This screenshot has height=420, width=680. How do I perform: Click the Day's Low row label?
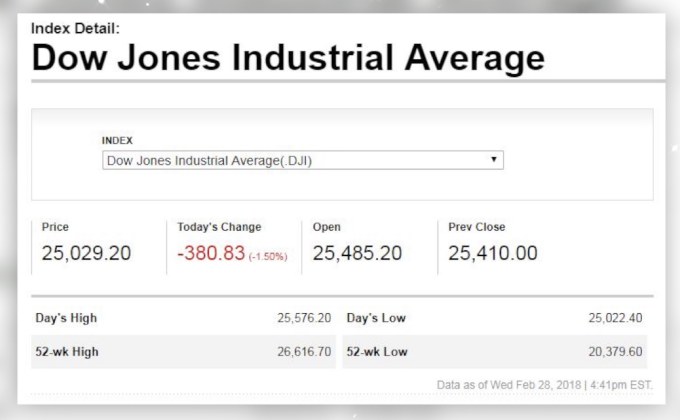coord(376,318)
